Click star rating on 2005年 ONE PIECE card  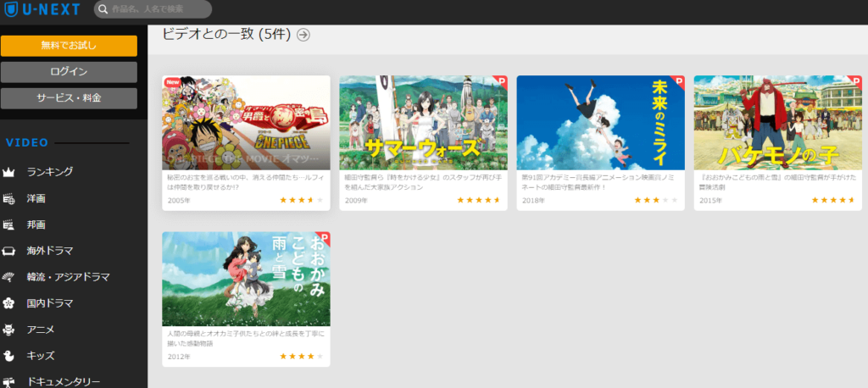coord(302,200)
